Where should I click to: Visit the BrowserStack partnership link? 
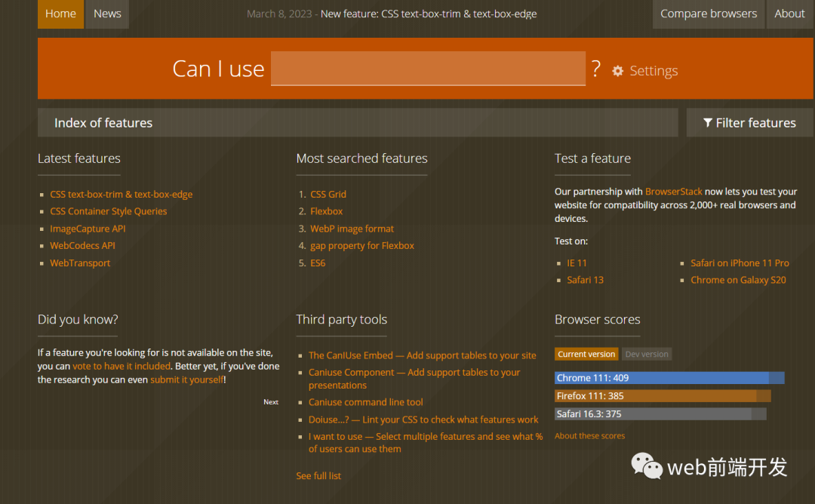click(x=673, y=192)
